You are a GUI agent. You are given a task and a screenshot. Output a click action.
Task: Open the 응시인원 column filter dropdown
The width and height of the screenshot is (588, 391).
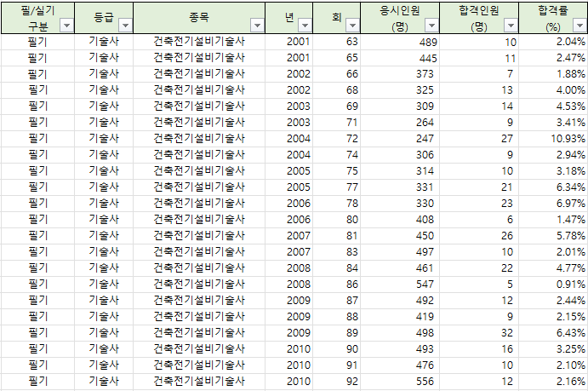tap(431, 26)
